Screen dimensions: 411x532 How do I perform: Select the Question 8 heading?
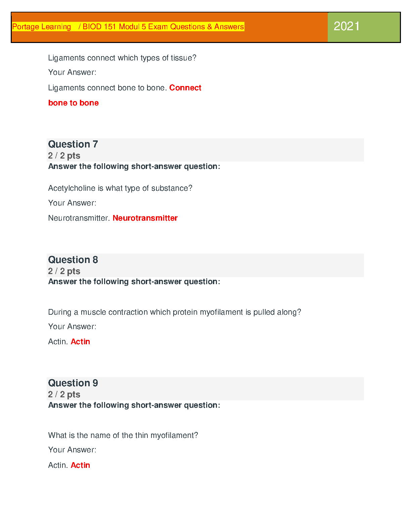pyautogui.click(x=73, y=260)
